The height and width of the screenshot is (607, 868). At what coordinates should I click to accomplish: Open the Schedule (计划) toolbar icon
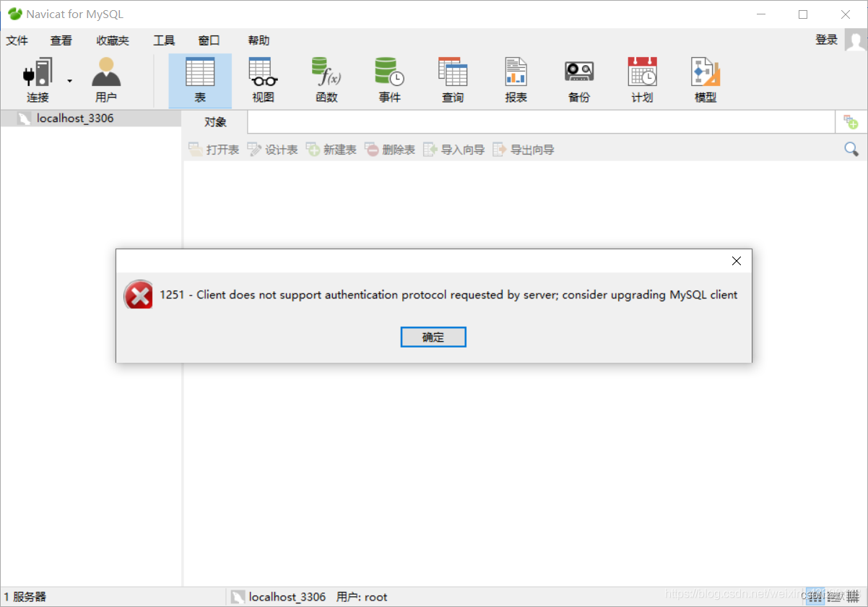(x=642, y=80)
